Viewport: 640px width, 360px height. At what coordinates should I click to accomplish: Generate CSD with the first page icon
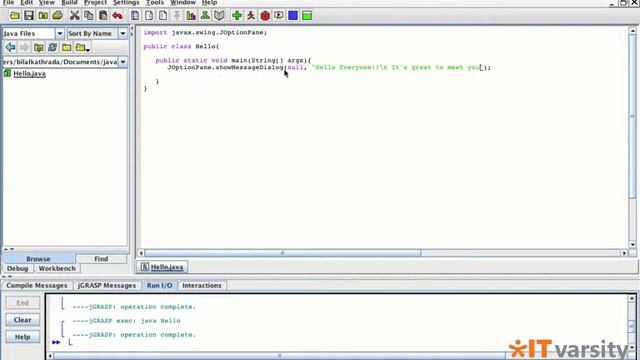pos(135,16)
